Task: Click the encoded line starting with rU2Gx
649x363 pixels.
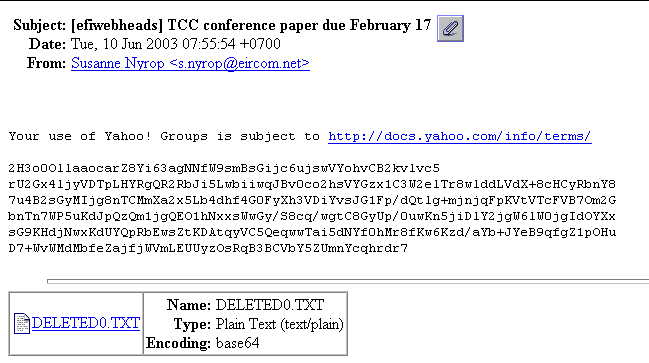Action: click(312, 184)
